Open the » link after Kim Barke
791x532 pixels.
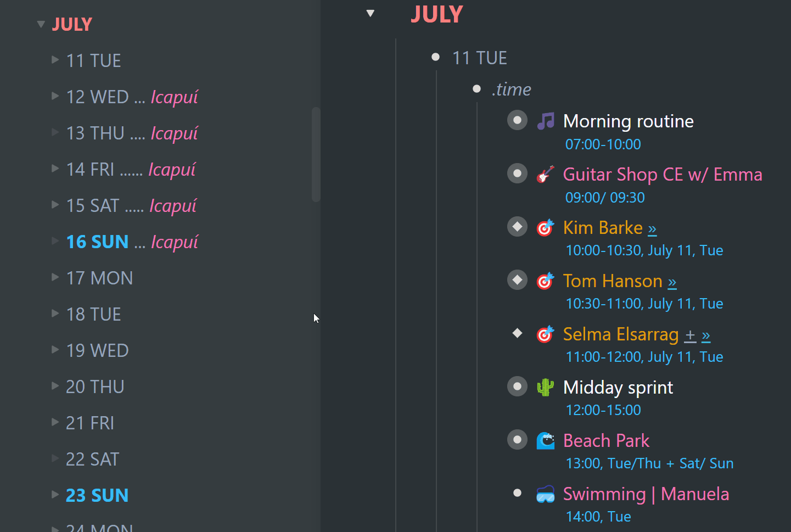[x=652, y=228]
